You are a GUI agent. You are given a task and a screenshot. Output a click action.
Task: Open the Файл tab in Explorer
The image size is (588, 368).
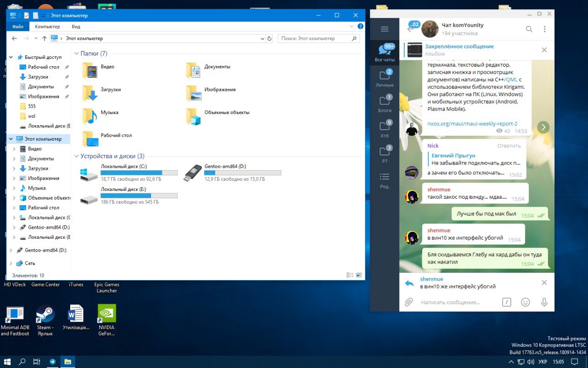18,27
